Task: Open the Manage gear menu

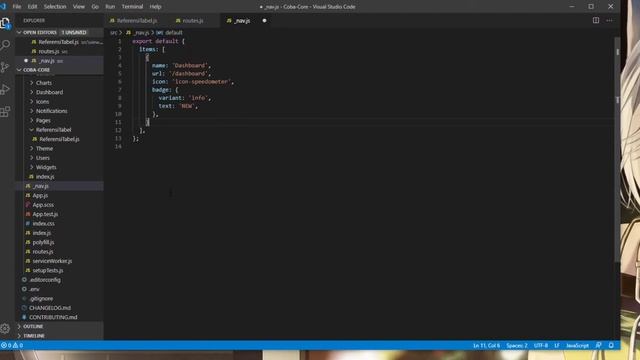Action: click(5, 329)
